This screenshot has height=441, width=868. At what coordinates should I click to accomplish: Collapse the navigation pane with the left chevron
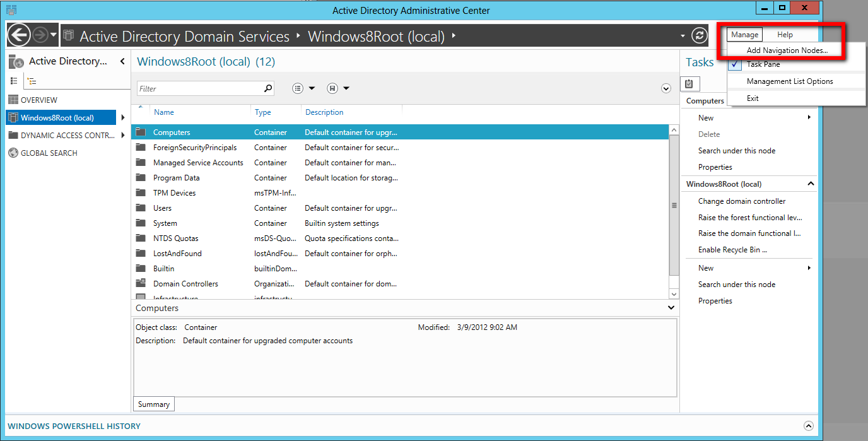122,62
